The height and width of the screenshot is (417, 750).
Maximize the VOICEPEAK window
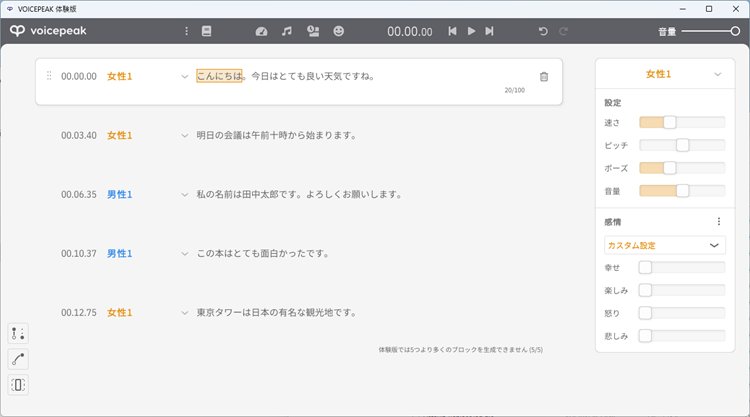click(709, 9)
